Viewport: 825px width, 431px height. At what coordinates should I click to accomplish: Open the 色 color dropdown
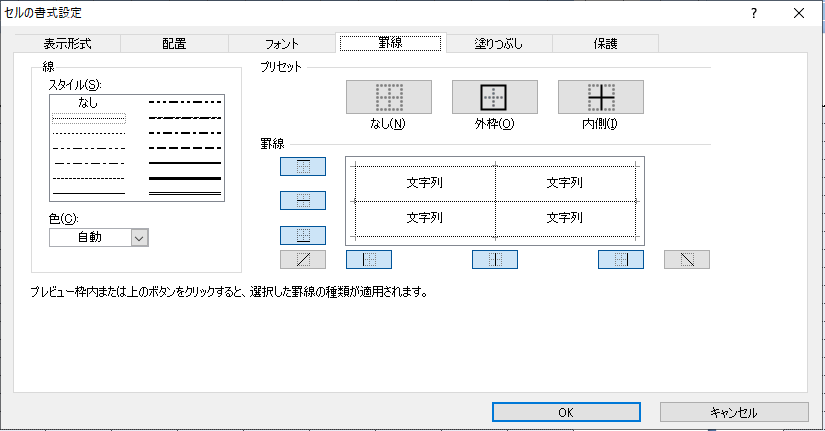(139, 237)
